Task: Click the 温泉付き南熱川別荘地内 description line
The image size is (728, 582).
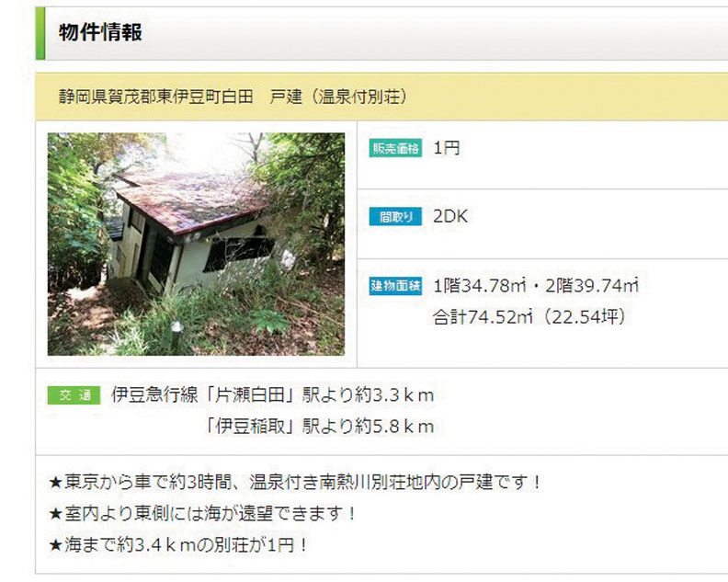Action: pyautogui.click(x=295, y=483)
